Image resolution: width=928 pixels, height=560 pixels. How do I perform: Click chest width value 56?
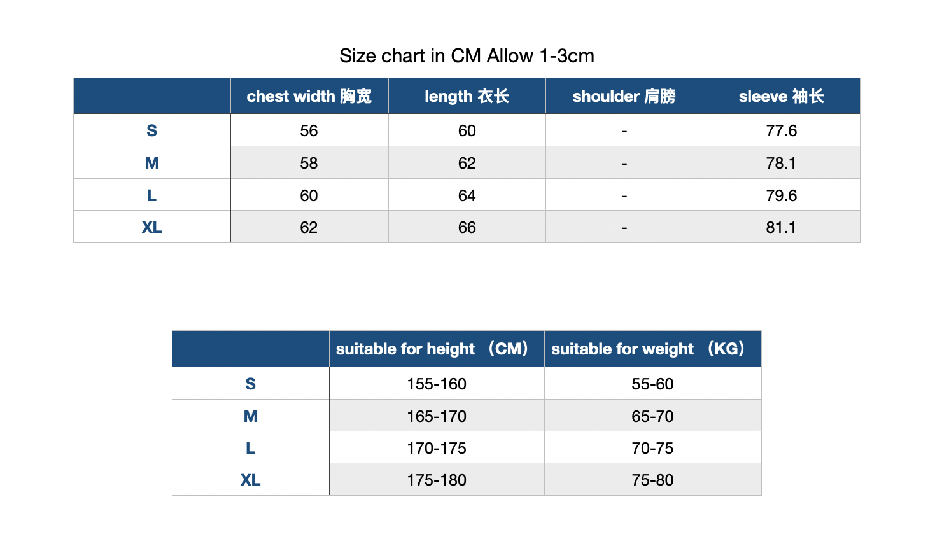309,130
